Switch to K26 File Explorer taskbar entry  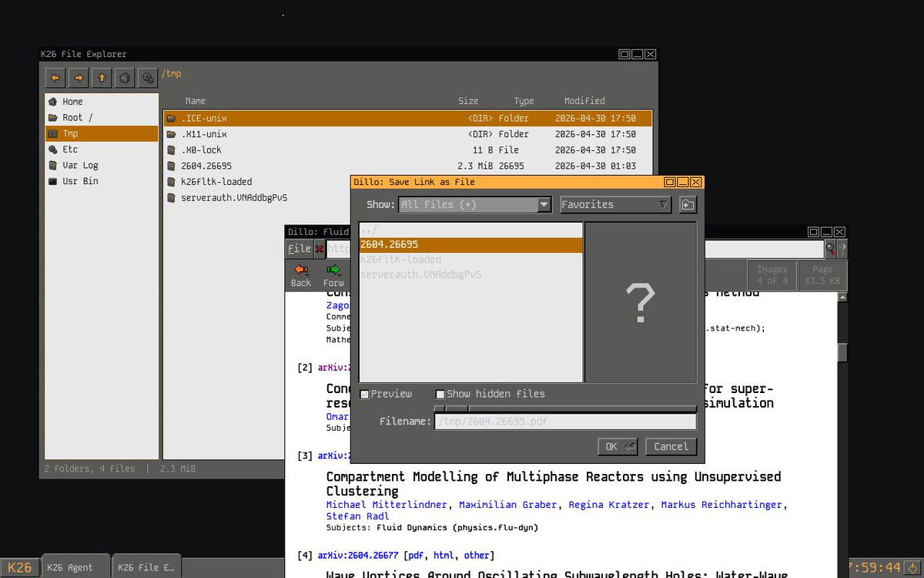pos(147,567)
